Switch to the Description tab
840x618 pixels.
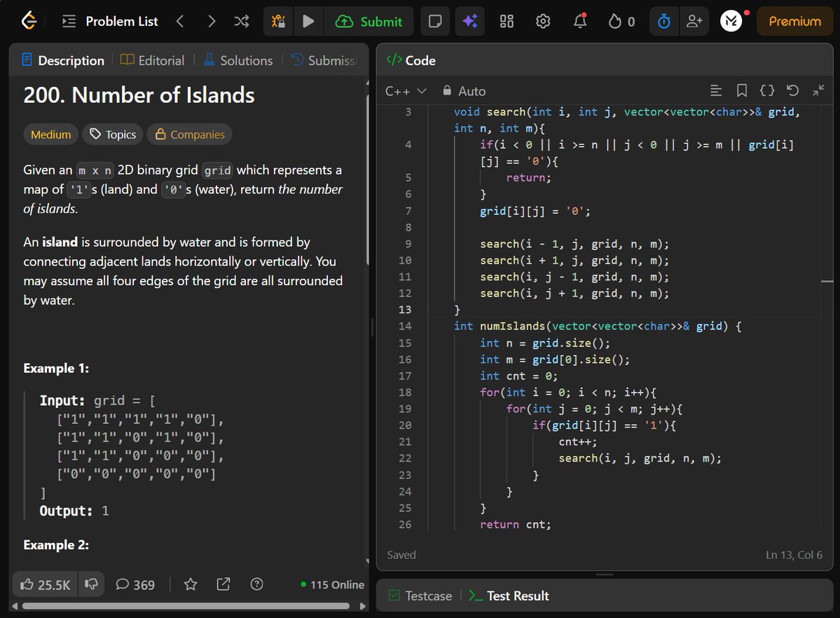pos(62,60)
